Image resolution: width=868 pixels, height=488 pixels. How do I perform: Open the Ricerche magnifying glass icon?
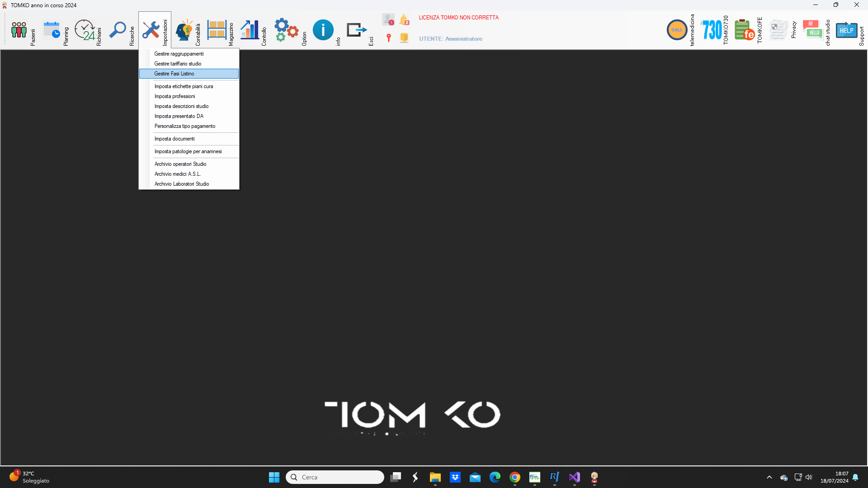[x=118, y=30]
